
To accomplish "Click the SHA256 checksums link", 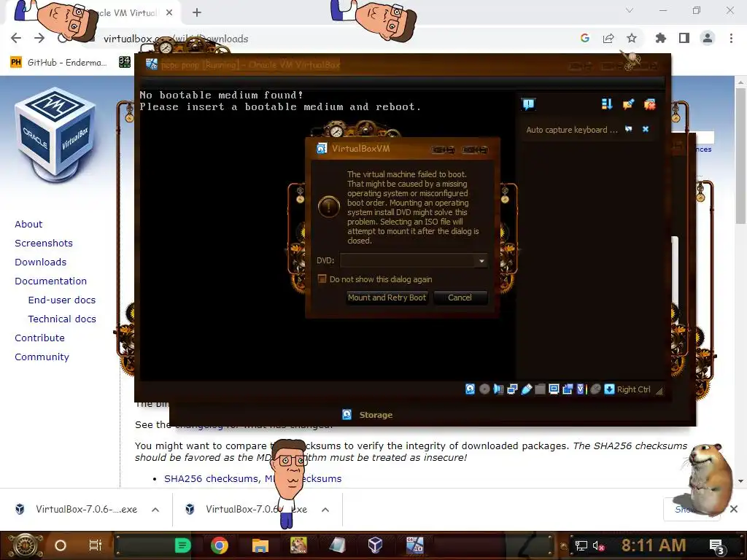I will pyautogui.click(x=211, y=478).
